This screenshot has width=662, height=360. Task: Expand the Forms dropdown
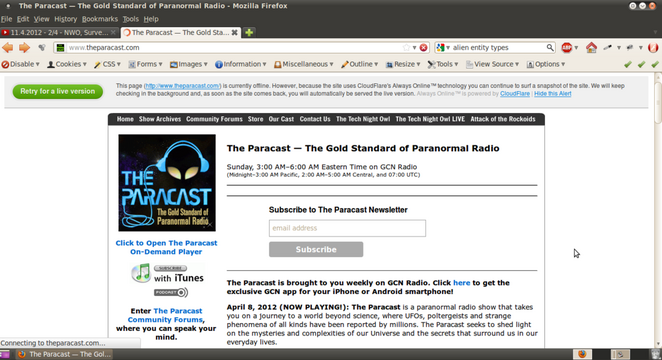coord(145,64)
